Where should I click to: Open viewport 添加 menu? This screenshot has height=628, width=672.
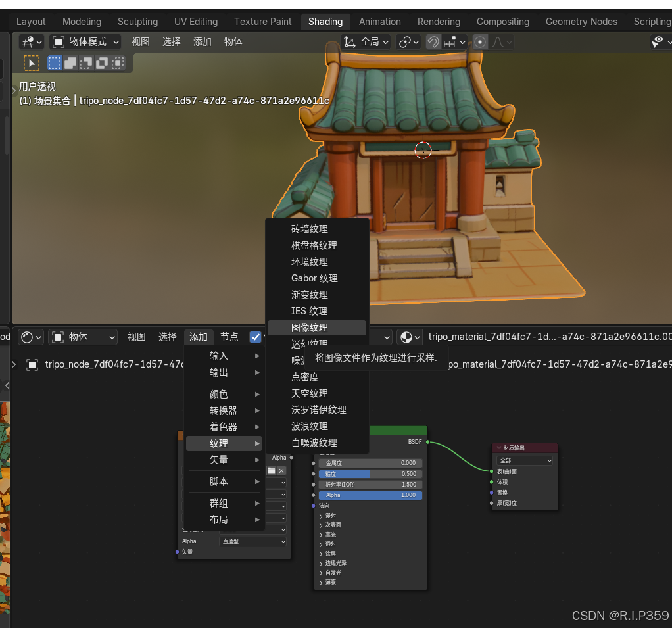tap(203, 42)
